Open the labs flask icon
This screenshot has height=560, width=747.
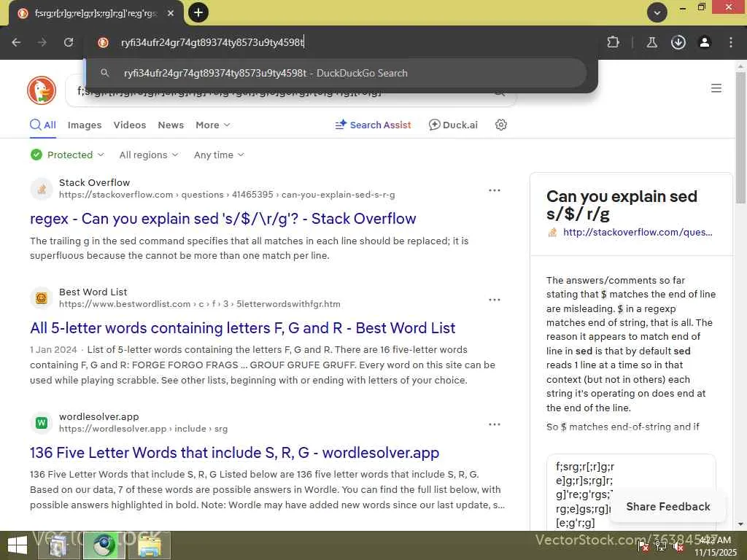(x=651, y=42)
